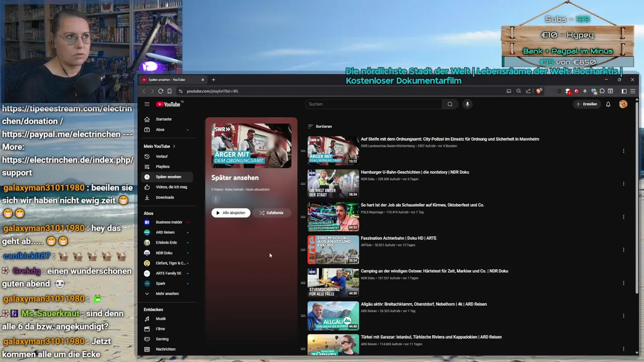This screenshot has width=644, height=362.
Task: Open the browser main menu
Action: pos(633,91)
